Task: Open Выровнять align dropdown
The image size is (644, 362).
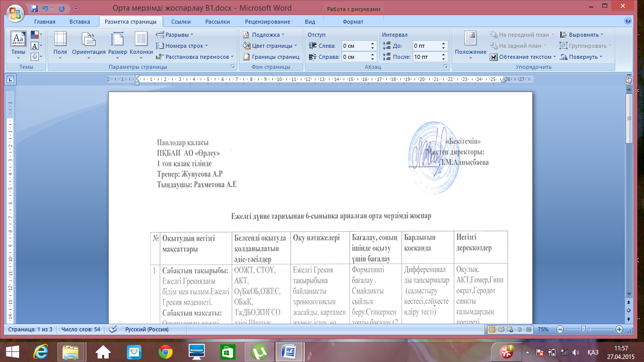Action: click(581, 35)
